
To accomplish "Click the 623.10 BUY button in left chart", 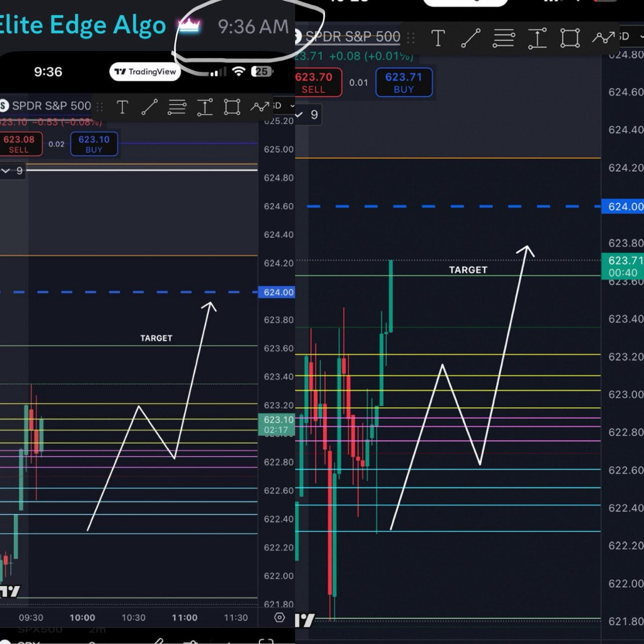I will [94, 144].
